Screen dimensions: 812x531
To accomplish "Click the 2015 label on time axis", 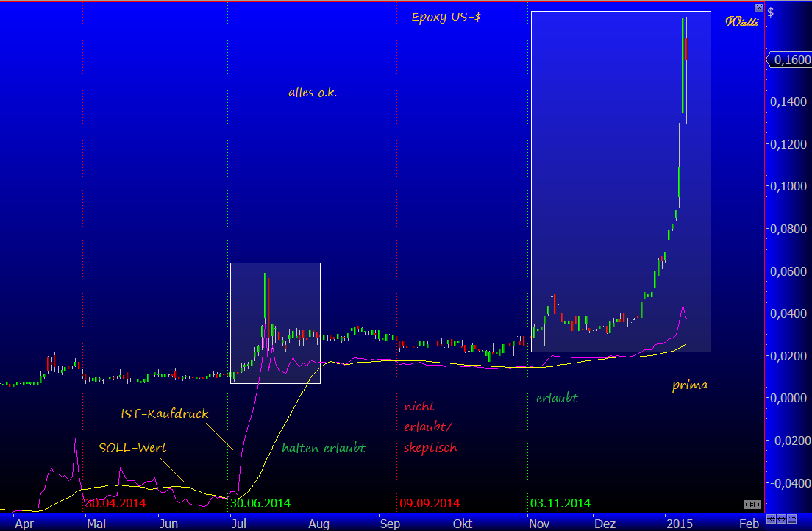I will coord(680,524).
